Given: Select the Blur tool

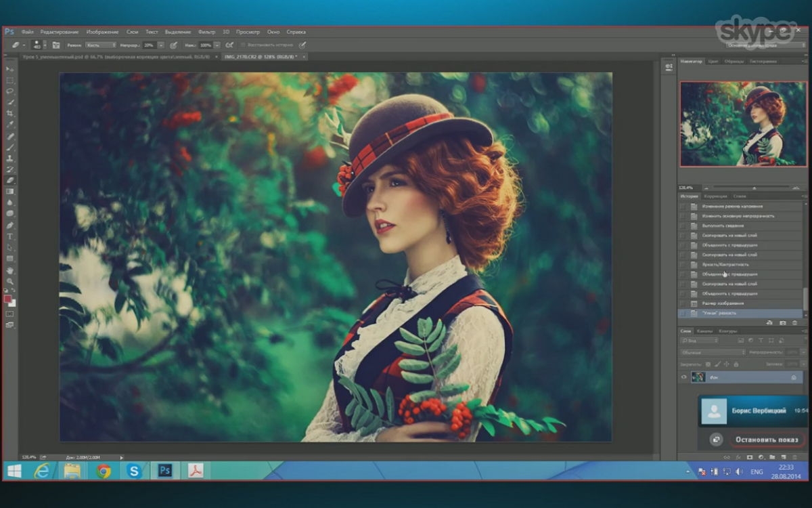Looking at the screenshot, I should click(x=10, y=203).
